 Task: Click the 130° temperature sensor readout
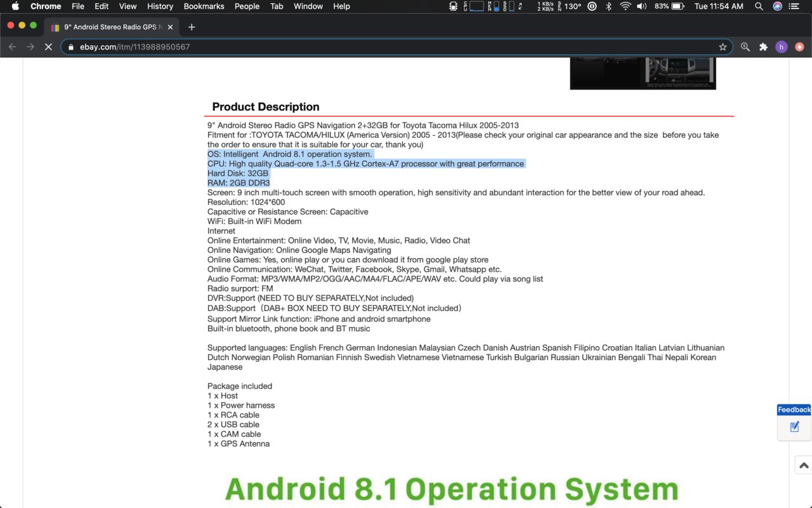(570, 6)
